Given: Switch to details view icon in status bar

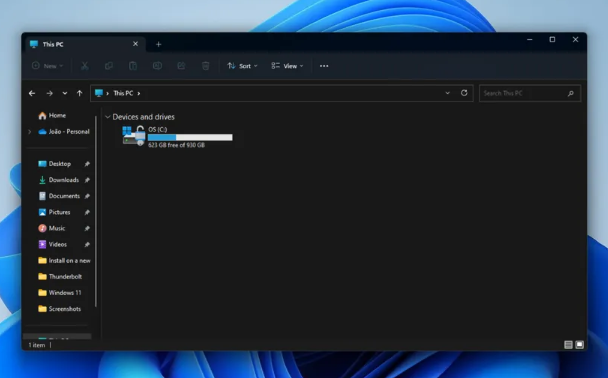Looking at the screenshot, I should tap(568, 345).
